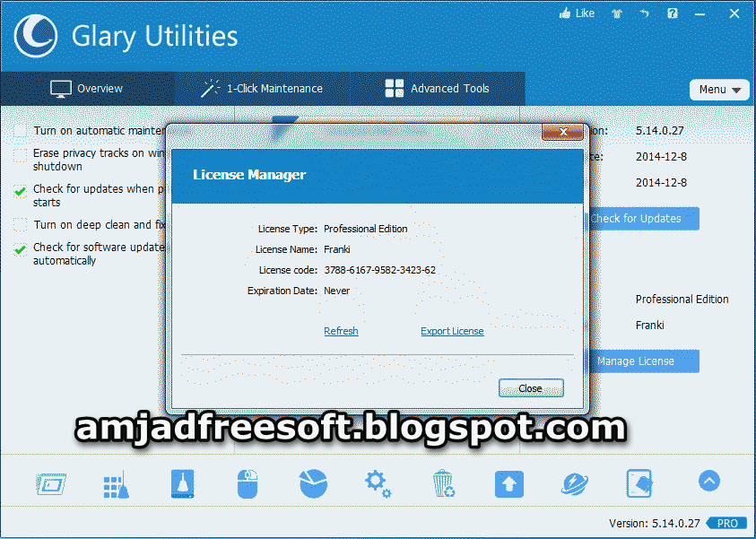
Task: Launch the Registry Cleaner broom icon
Action: pyautogui.click(x=117, y=484)
